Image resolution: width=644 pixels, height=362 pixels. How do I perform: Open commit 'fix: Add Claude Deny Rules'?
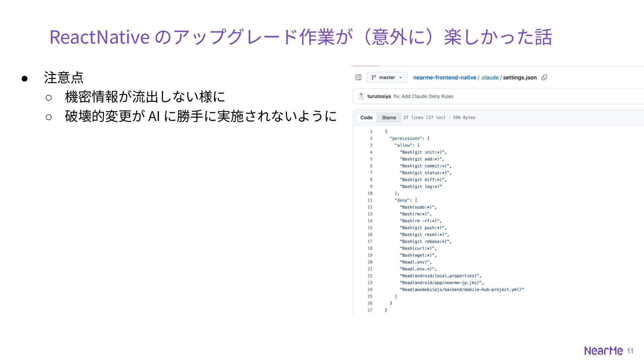pos(423,96)
